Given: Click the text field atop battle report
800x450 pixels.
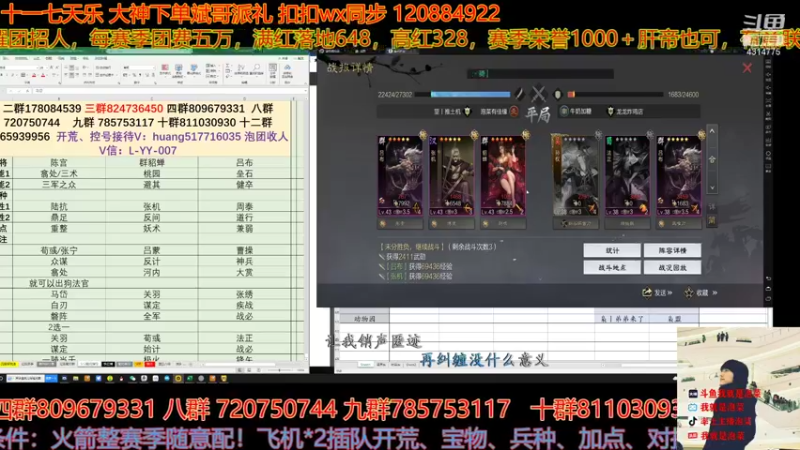Looking at the screenshot, I should coord(540,74).
